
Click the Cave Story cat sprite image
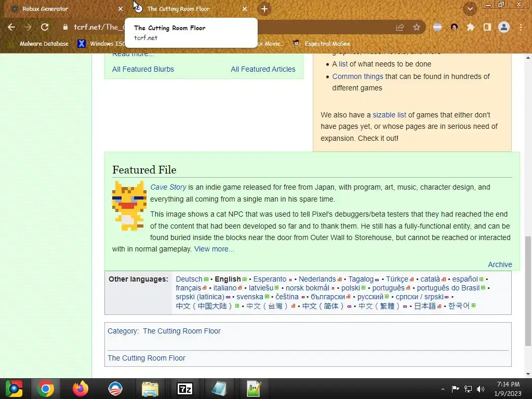[129, 206]
